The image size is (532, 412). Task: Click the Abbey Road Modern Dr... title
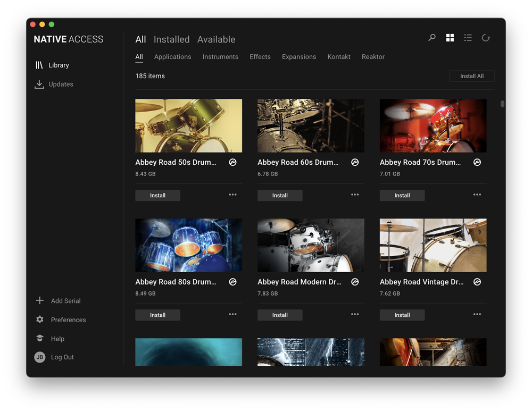tap(299, 282)
